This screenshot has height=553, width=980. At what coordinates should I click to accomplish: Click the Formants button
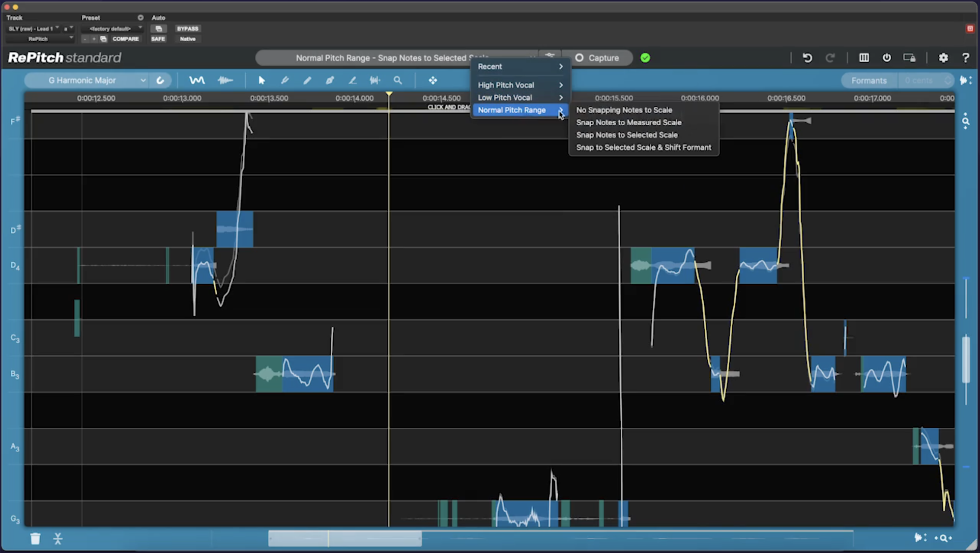(x=869, y=80)
